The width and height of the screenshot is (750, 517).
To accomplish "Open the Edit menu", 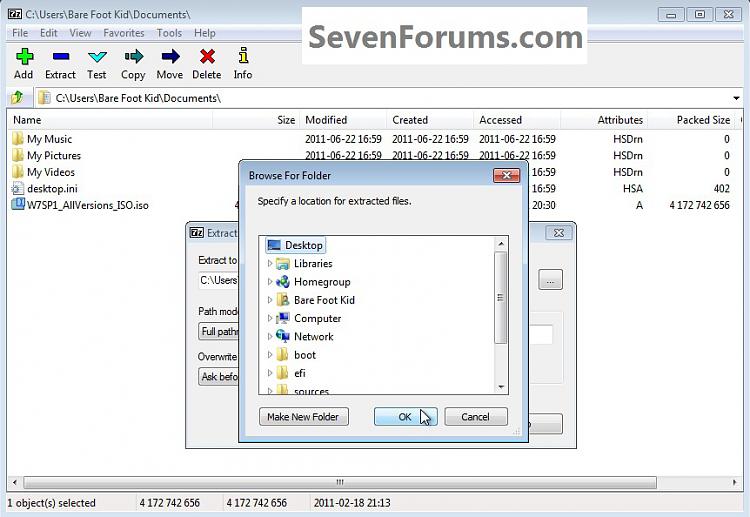I will pos(48,33).
